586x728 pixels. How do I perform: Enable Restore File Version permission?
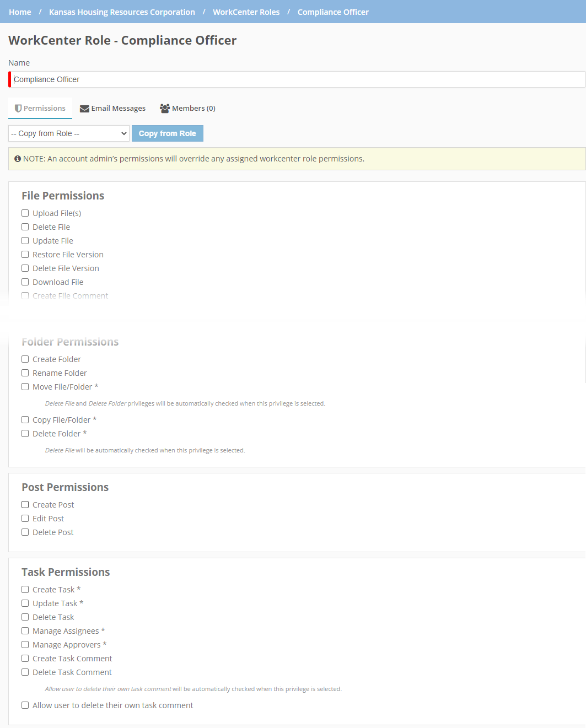(25, 255)
